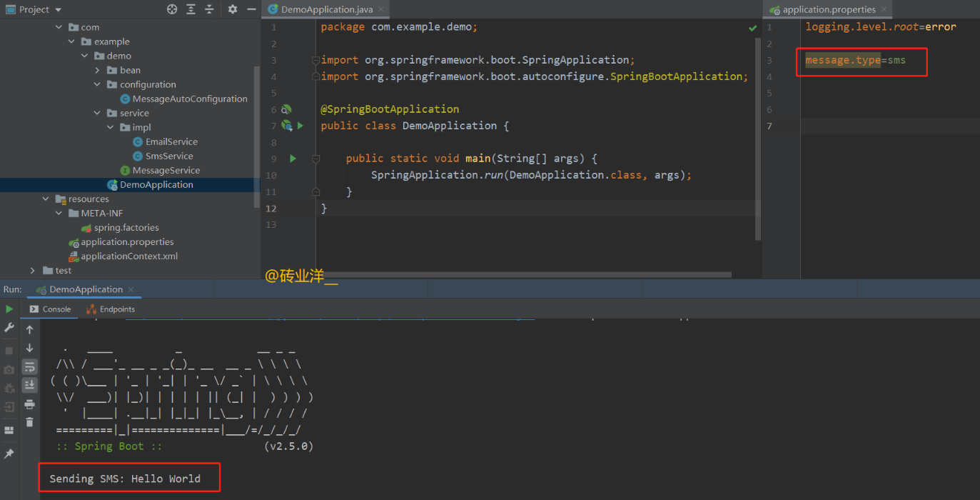
Task: Toggle scroll to end in the console
Action: point(29,385)
